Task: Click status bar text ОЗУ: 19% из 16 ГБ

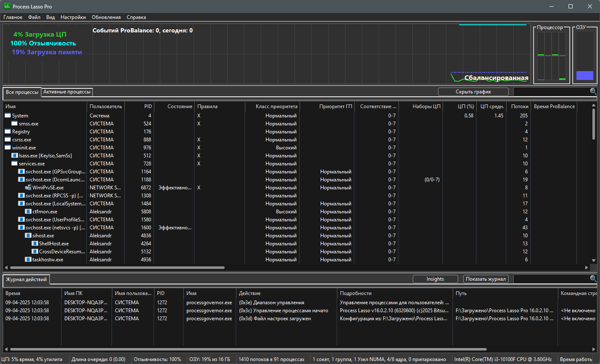Action: 210,359
